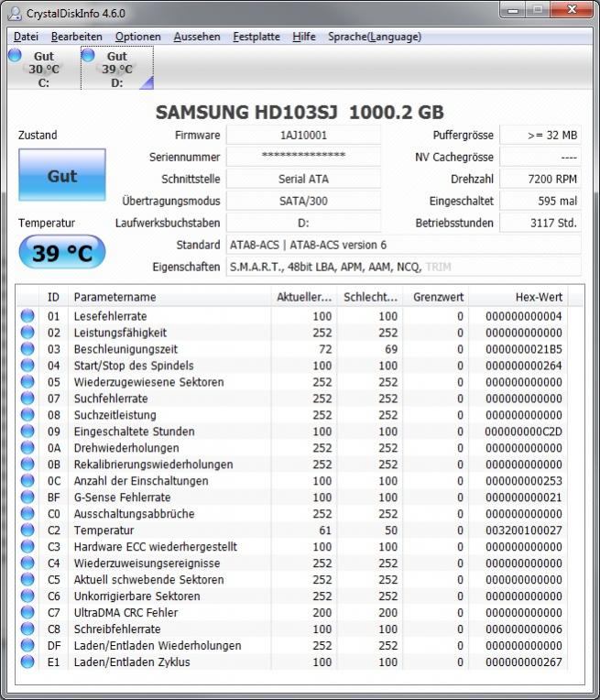Click status orb in Suchfehlerrate row
The image size is (600, 700).
click(x=27, y=399)
